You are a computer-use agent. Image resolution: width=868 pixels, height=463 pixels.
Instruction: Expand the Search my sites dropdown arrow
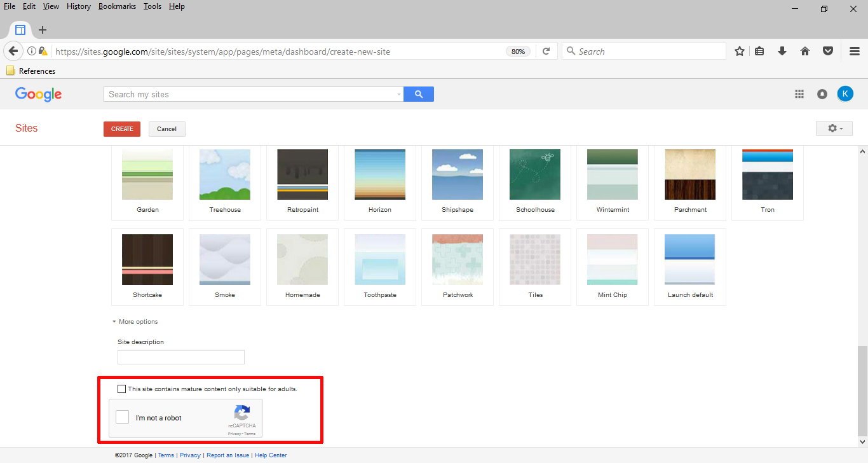tap(399, 94)
